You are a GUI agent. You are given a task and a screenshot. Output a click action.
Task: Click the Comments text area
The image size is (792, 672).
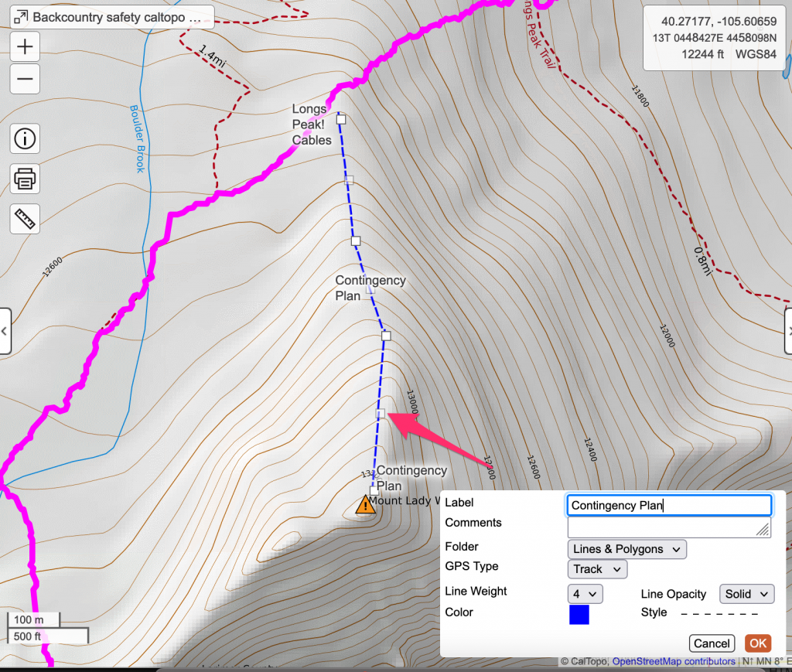click(x=669, y=527)
